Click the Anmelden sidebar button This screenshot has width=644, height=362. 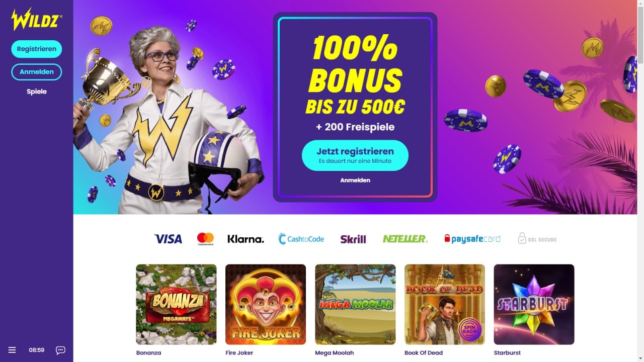point(37,72)
